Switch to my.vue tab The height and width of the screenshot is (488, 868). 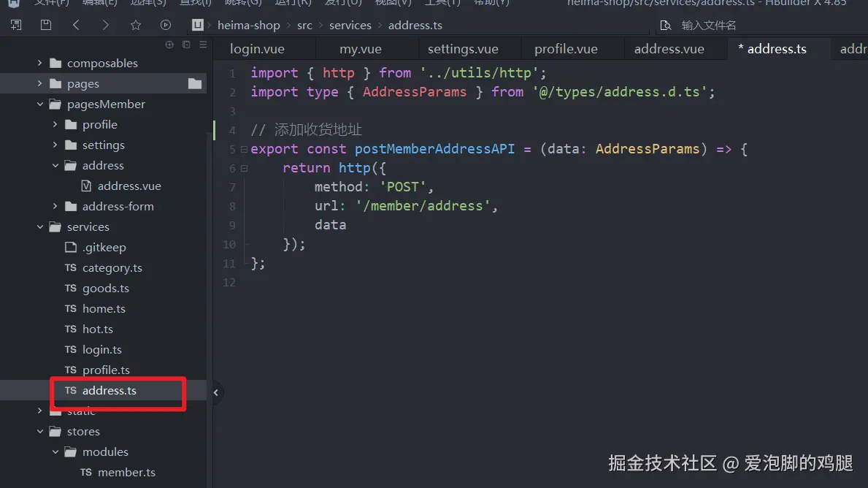[361, 49]
